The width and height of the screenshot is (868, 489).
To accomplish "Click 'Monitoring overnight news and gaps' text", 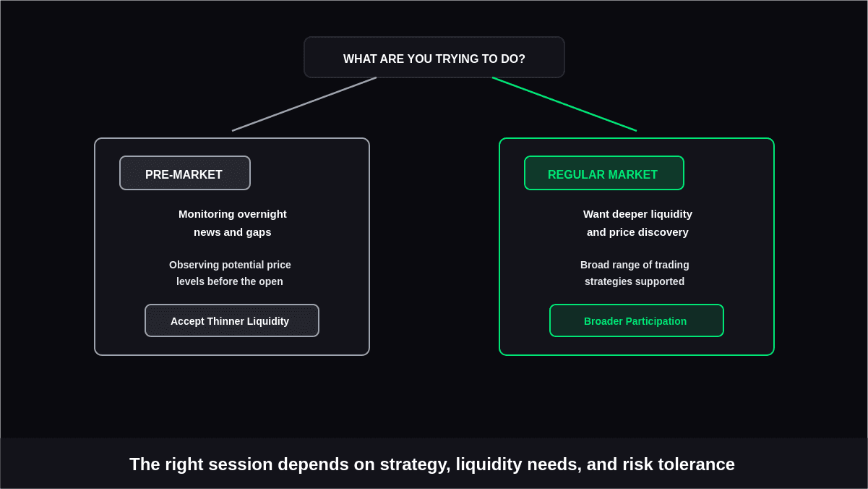I will click(232, 223).
